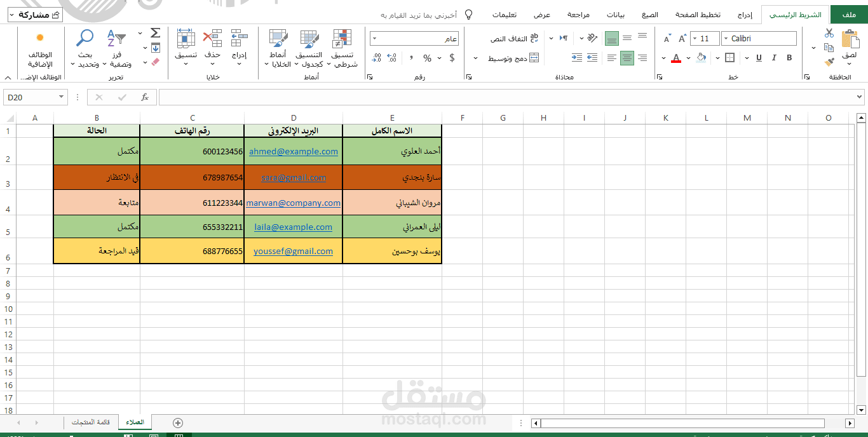Viewport: 868px width, 437px height.
Task: Toggle Bold formatting
Action: pos(789,58)
